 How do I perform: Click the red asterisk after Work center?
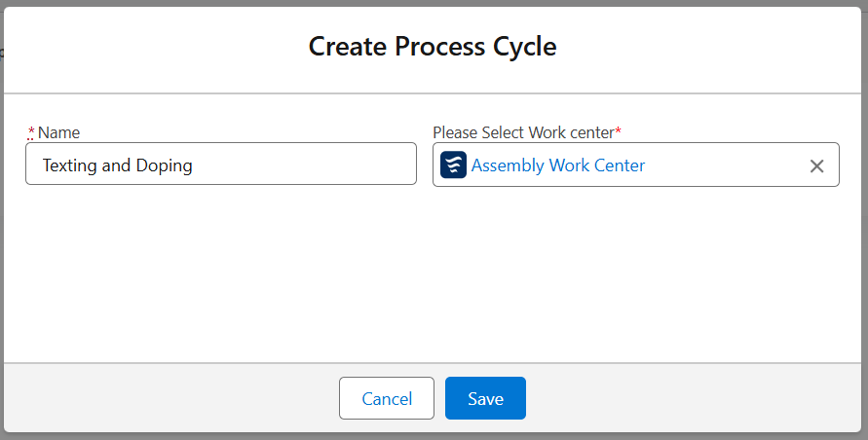(x=618, y=130)
